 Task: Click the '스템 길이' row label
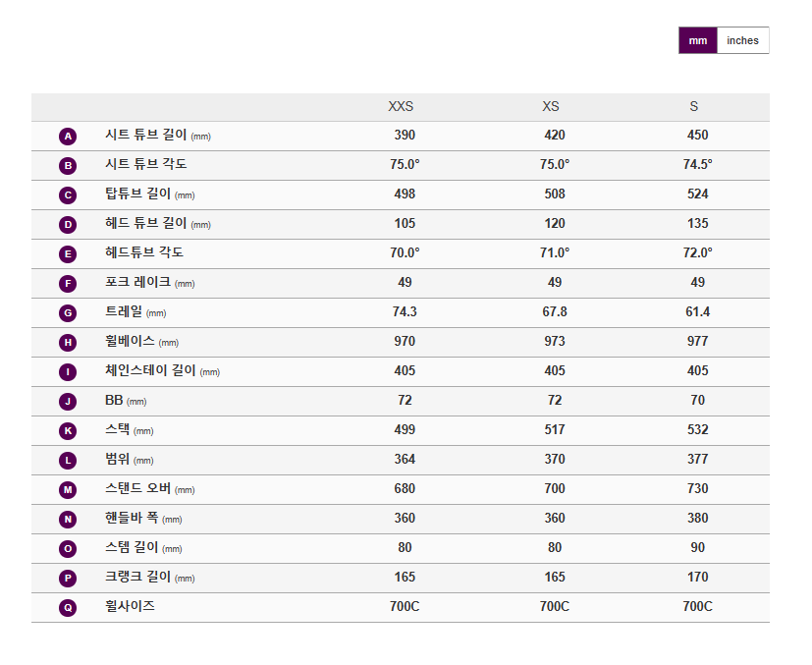pyautogui.click(x=132, y=547)
